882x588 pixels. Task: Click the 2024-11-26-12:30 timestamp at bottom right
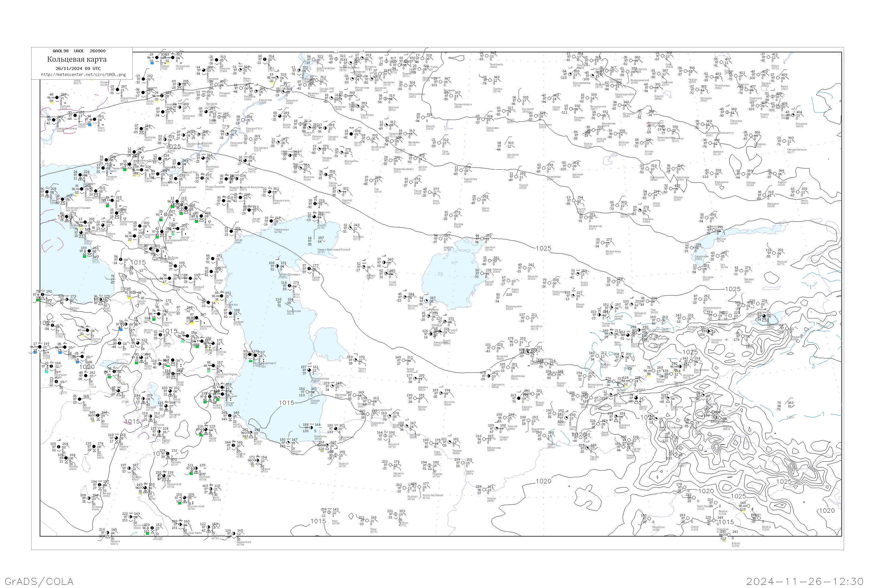pyautogui.click(x=805, y=581)
